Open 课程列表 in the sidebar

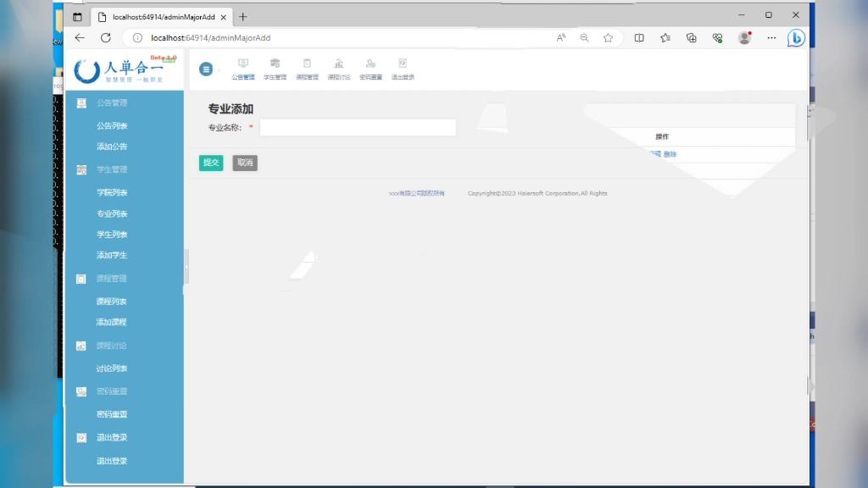(x=111, y=302)
